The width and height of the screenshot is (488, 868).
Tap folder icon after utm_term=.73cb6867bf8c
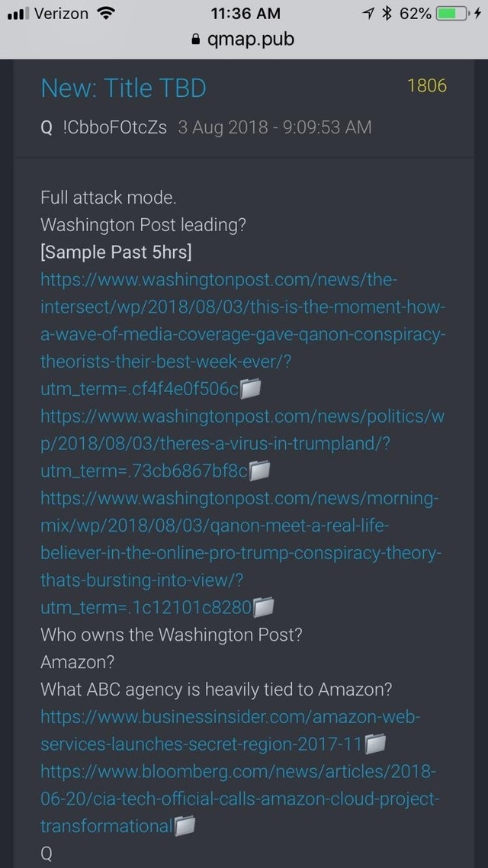259,471
